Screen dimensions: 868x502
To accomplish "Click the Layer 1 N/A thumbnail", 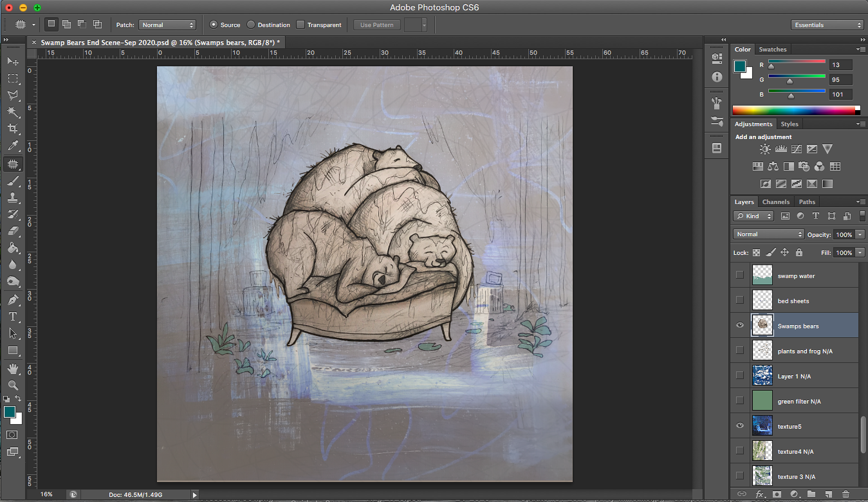I will [762, 376].
